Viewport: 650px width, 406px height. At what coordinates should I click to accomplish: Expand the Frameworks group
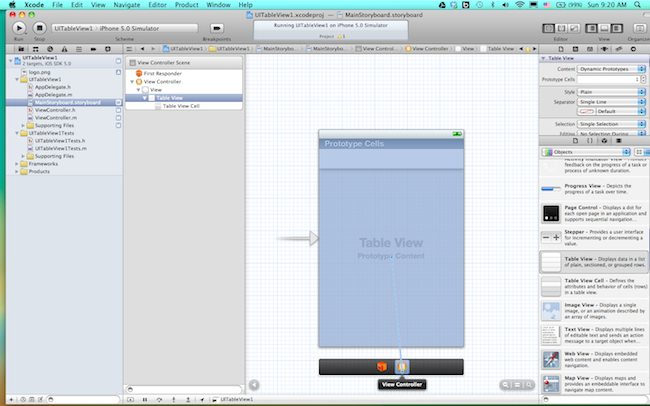pos(17,164)
